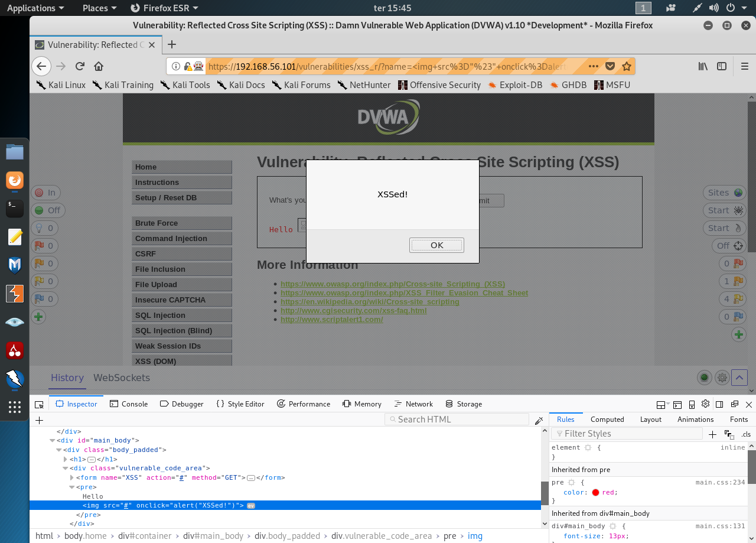Switch to the Computed styles tab
This screenshot has width=756, height=543.
click(x=607, y=420)
